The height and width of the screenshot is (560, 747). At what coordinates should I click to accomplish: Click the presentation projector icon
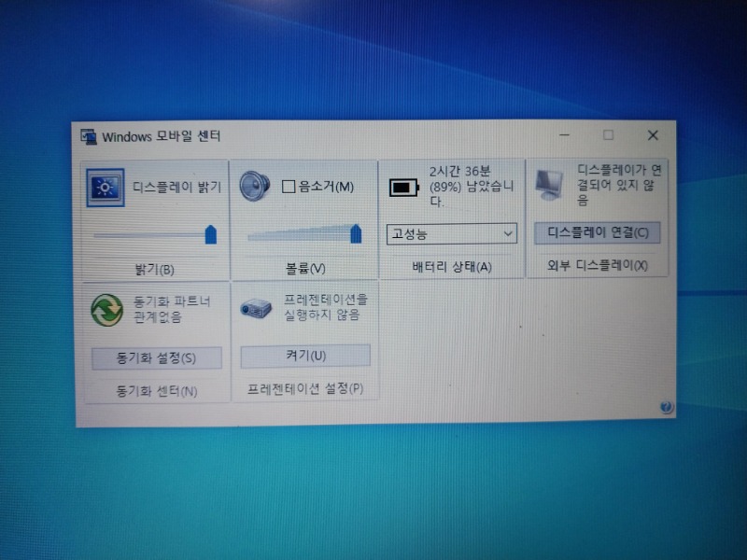pos(256,309)
